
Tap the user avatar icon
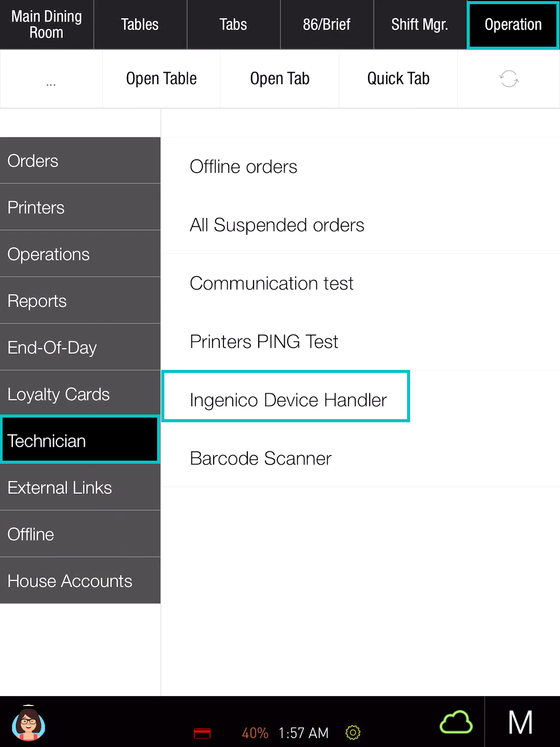click(x=29, y=724)
